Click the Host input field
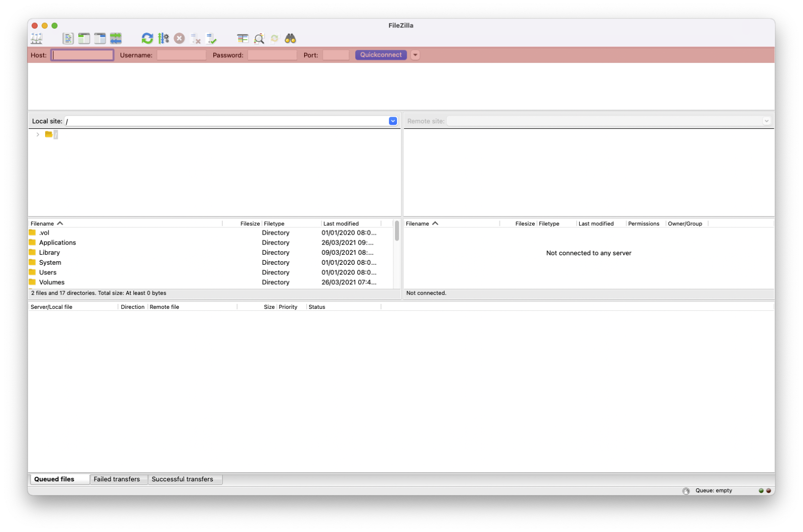803x532 pixels. coord(83,55)
